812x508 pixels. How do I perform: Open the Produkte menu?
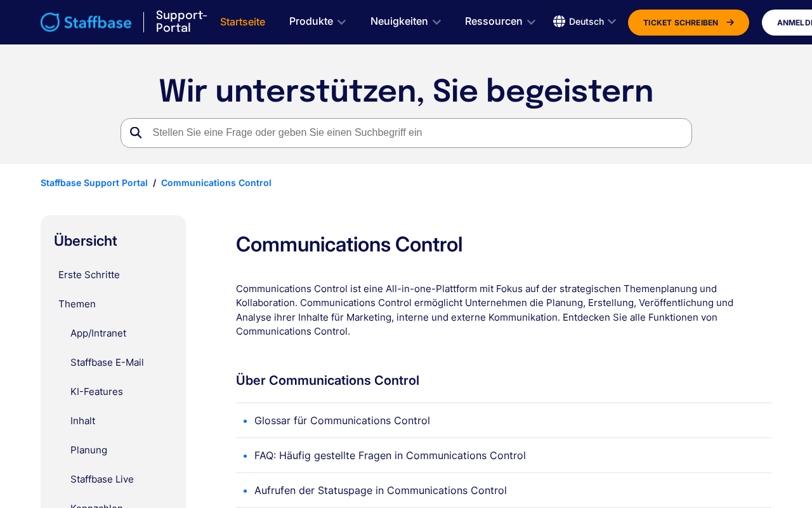point(318,22)
